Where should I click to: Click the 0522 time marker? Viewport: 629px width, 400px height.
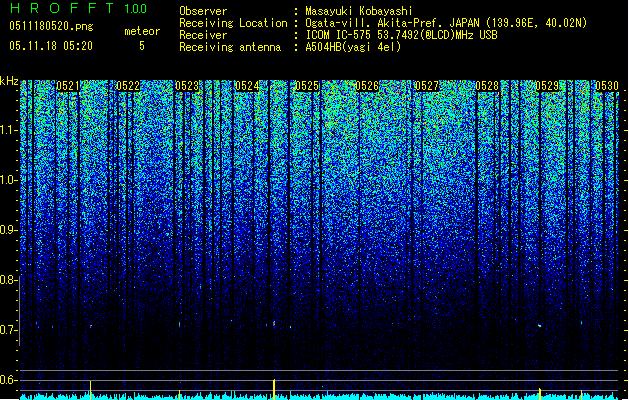(x=128, y=86)
